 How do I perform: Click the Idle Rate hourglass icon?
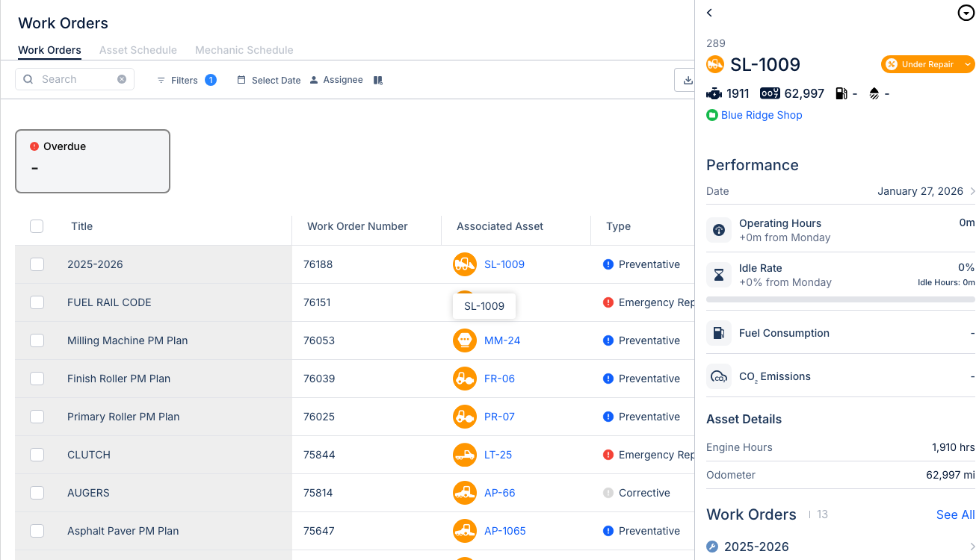pyautogui.click(x=719, y=275)
